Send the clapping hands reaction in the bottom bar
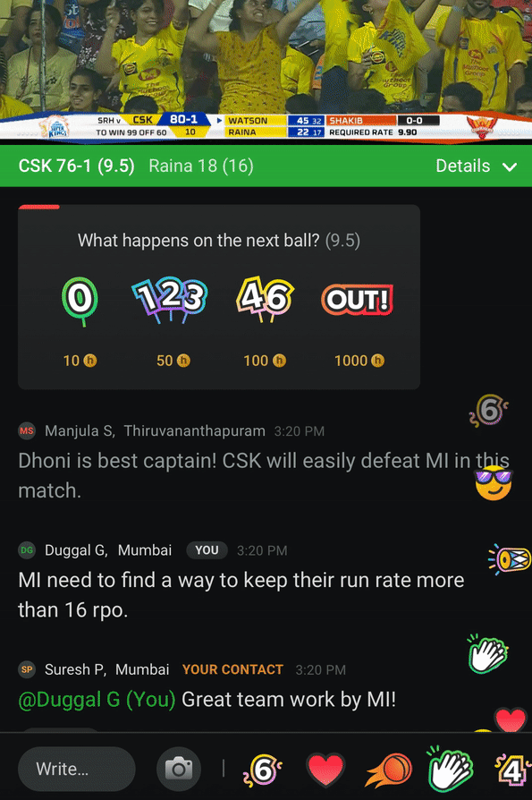The height and width of the screenshot is (800, 532). [451, 769]
